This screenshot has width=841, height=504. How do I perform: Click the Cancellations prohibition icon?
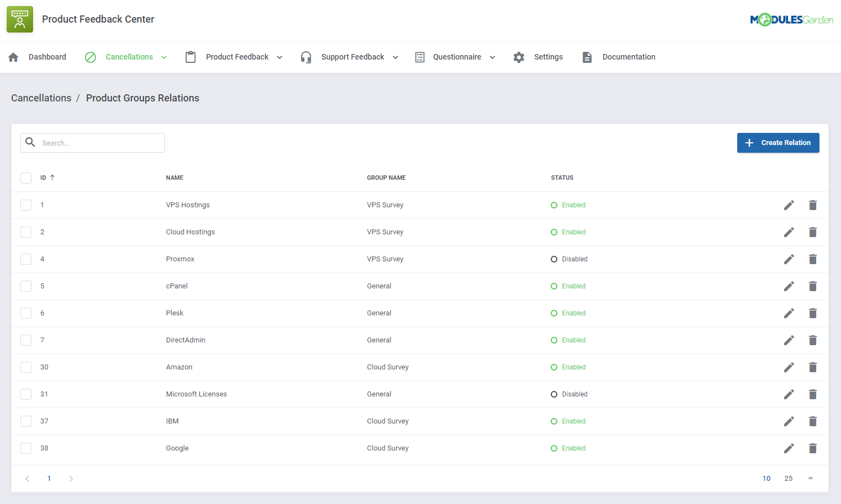click(90, 57)
